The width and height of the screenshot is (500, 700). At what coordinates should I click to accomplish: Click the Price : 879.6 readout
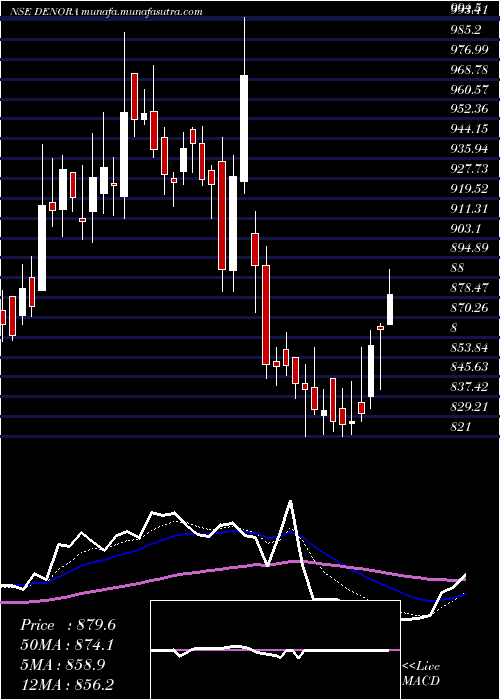(68, 625)
